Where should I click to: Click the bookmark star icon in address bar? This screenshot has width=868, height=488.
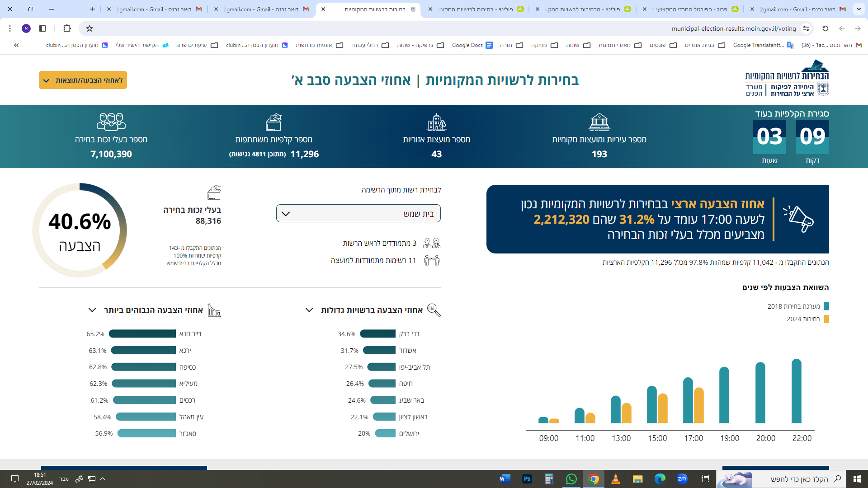tap(90, 28)
